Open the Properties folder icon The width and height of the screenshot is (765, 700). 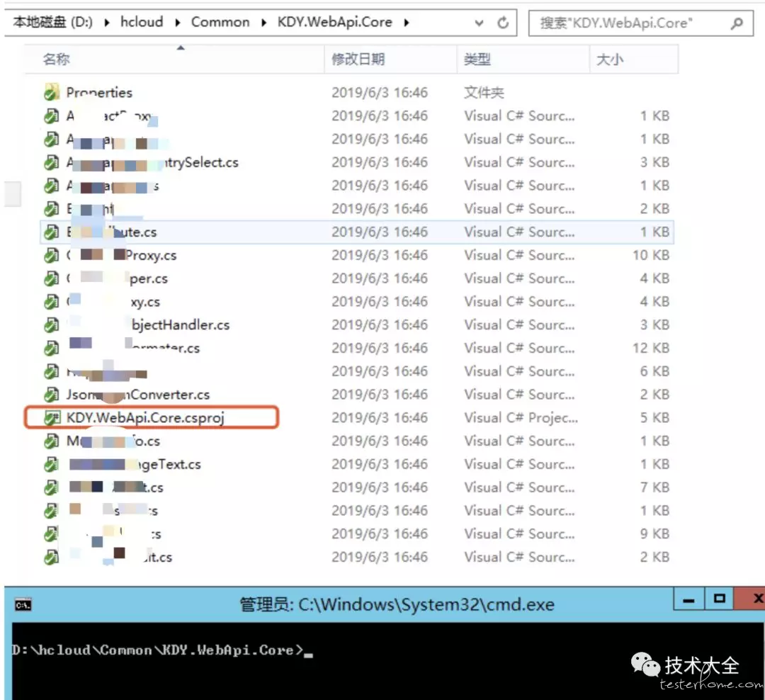point(51,92)
